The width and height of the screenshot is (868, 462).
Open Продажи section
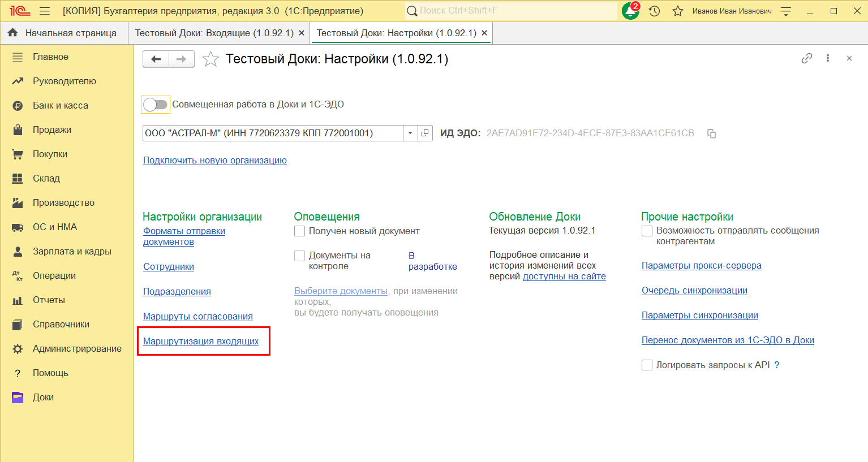(52, 129)
